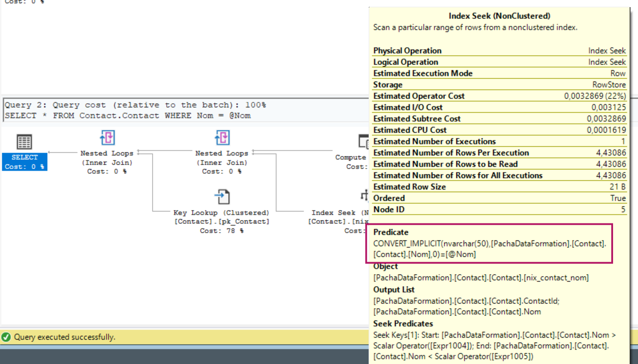Click the Query executed successfully status message

pos(65,337)
